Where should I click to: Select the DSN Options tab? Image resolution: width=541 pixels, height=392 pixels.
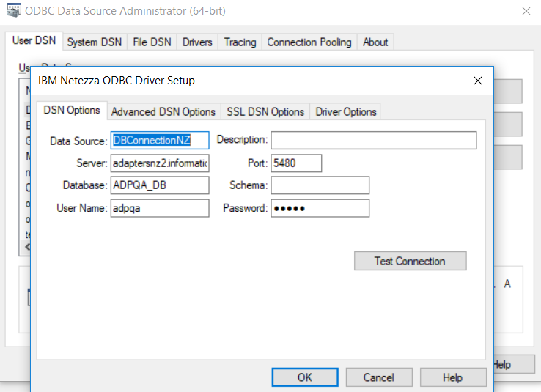(x=72, y=111)
